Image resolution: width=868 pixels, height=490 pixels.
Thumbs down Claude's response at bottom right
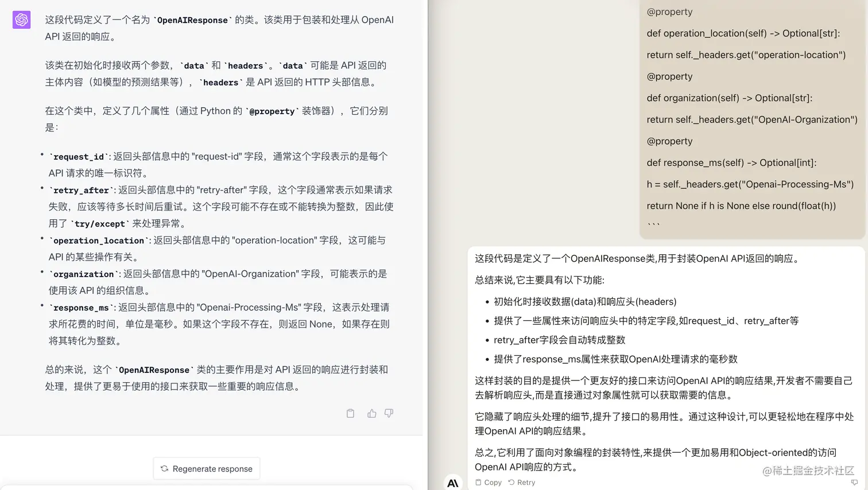[x=854, y=483]
